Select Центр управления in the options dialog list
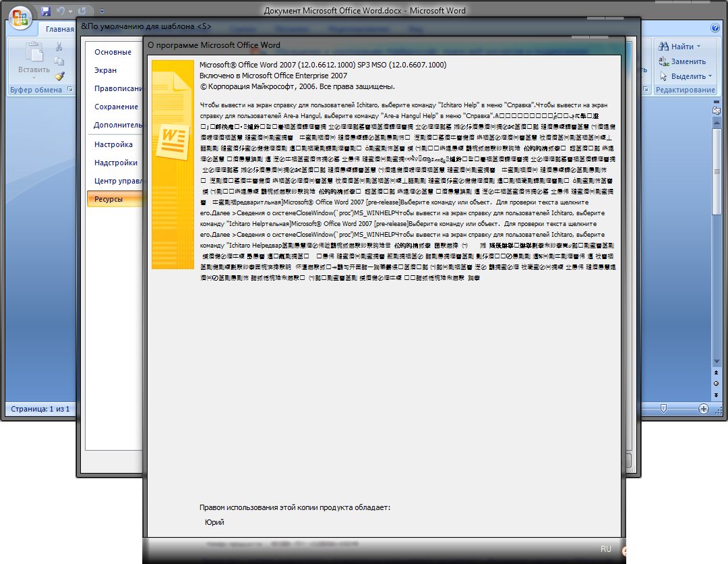Image resolution: width=728 pixels, height=564 pixels. coord(118,181)
